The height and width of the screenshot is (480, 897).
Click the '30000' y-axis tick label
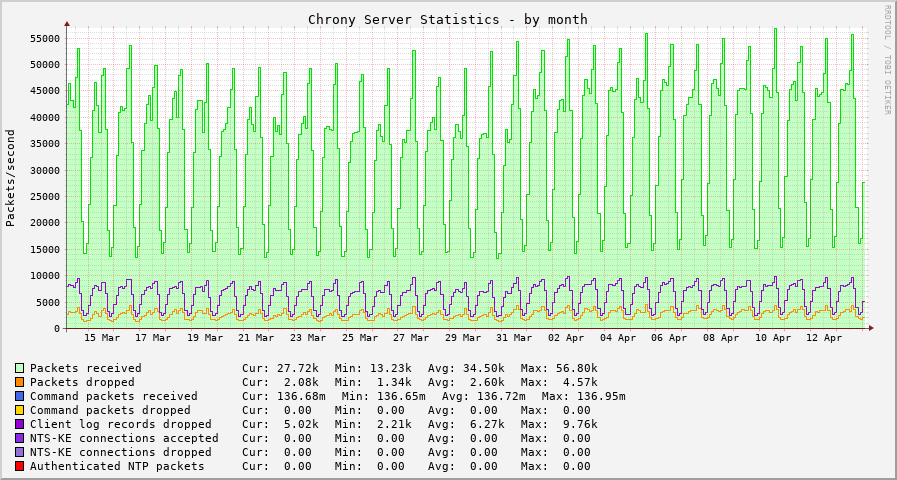click(x=45, y=170)
